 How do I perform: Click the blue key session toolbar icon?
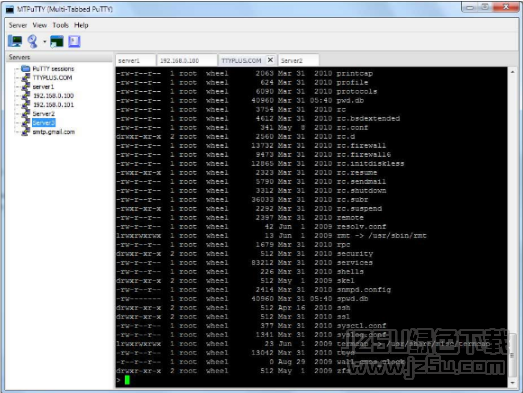coord(33,41)
